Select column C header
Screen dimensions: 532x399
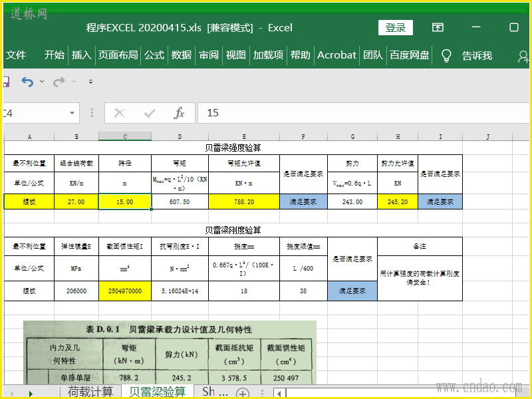125,136
